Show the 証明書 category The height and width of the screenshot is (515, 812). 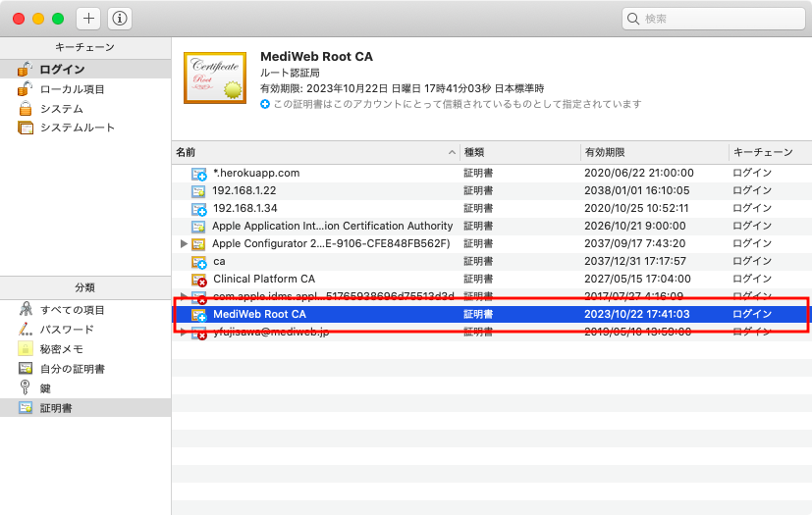[85, 408]
